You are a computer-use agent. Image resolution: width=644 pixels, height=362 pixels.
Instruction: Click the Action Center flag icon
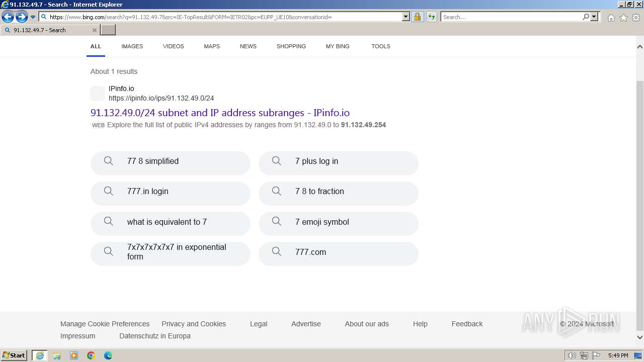(x=596, y=355)
